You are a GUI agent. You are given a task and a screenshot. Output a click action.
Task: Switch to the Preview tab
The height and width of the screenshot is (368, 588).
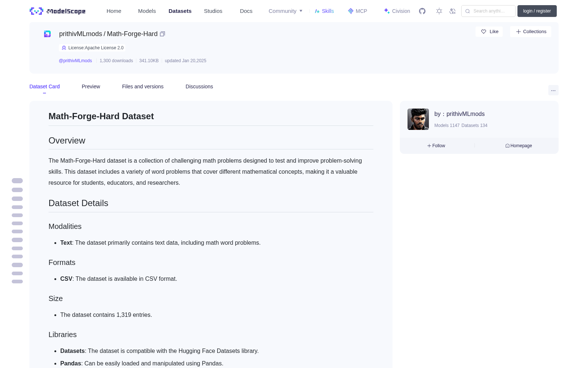click(x=91, y=86)
